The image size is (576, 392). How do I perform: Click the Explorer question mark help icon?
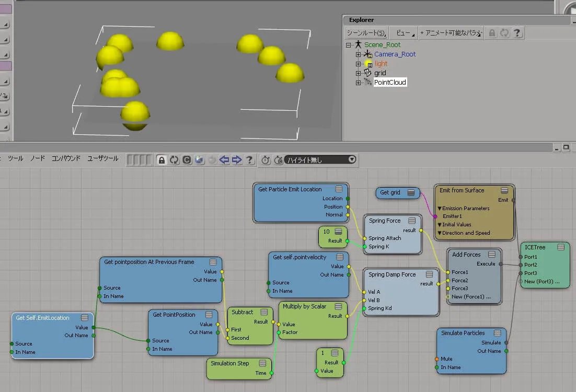tap(517, 33)
